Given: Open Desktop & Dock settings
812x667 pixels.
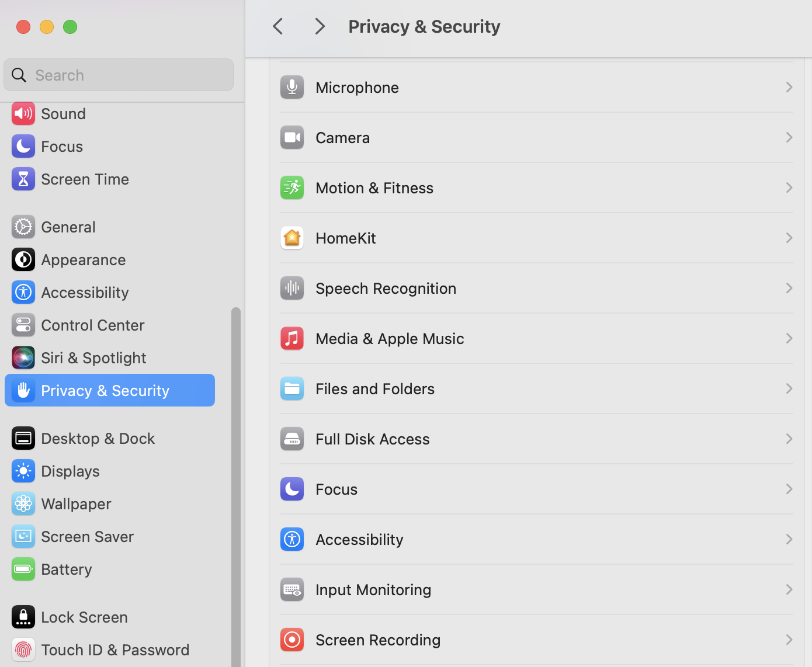Looking at the screenshot, I should (98, 439).
